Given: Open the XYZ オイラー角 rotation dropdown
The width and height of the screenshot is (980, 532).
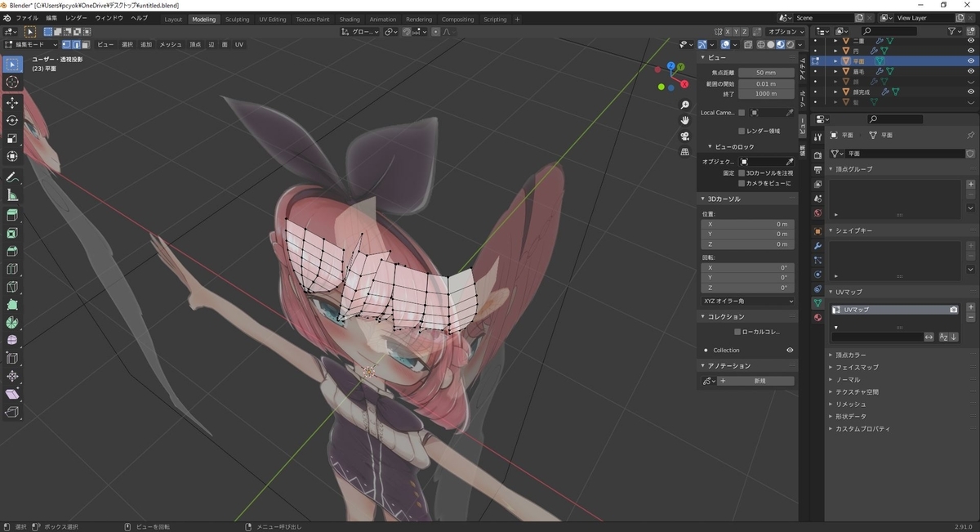Looking at the screenshot, I should (x=747, y=302).
